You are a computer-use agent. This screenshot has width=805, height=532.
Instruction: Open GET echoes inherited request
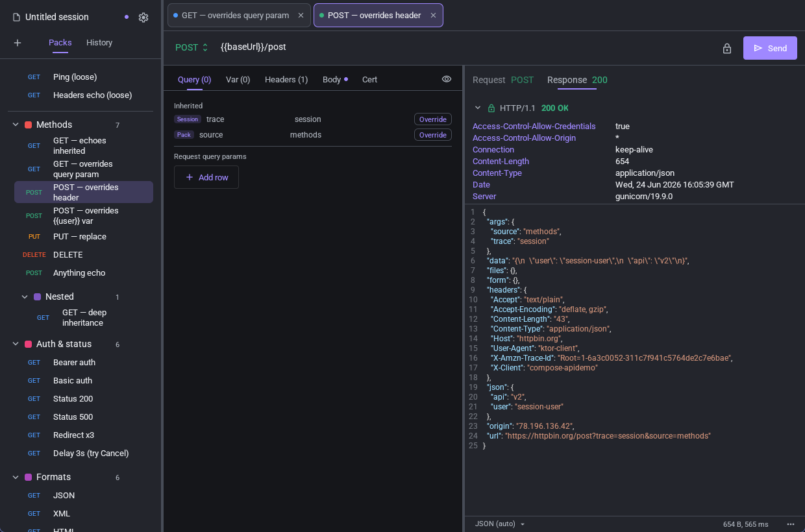pyautogui.click(x=84, y=146)
